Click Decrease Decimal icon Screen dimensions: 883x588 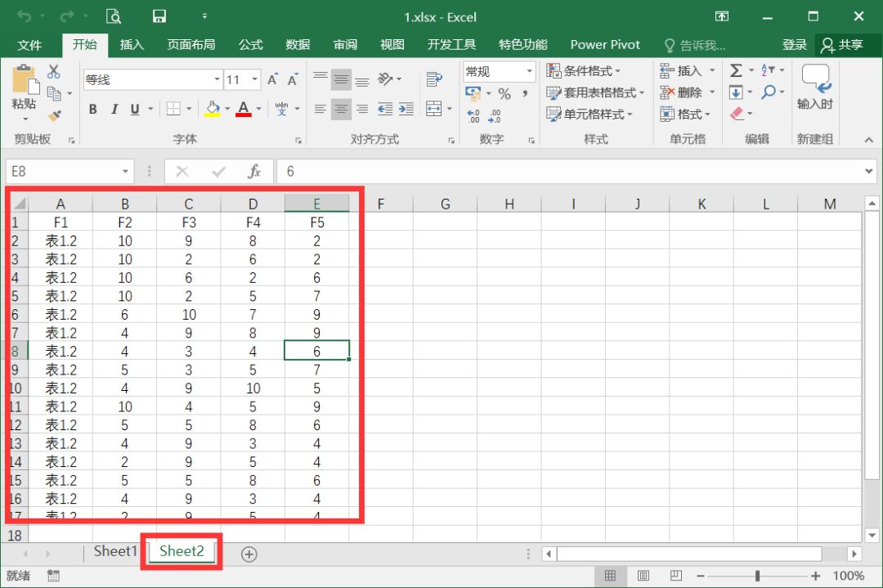coord(495,116)
